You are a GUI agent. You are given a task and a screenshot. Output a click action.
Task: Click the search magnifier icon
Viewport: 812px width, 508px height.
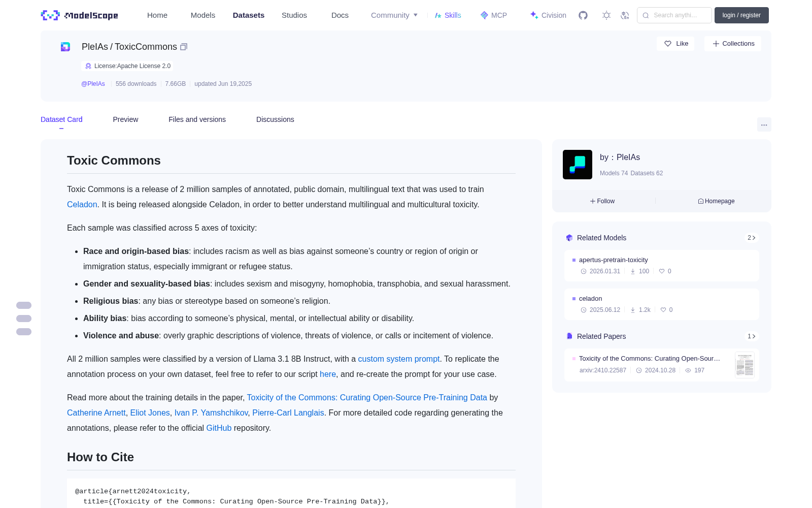(646, 15)
